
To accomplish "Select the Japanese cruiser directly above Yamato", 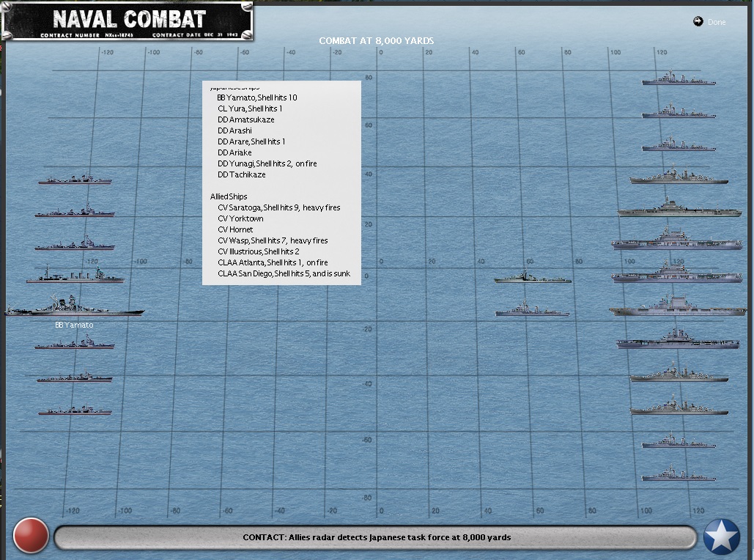I will [75, 273].
